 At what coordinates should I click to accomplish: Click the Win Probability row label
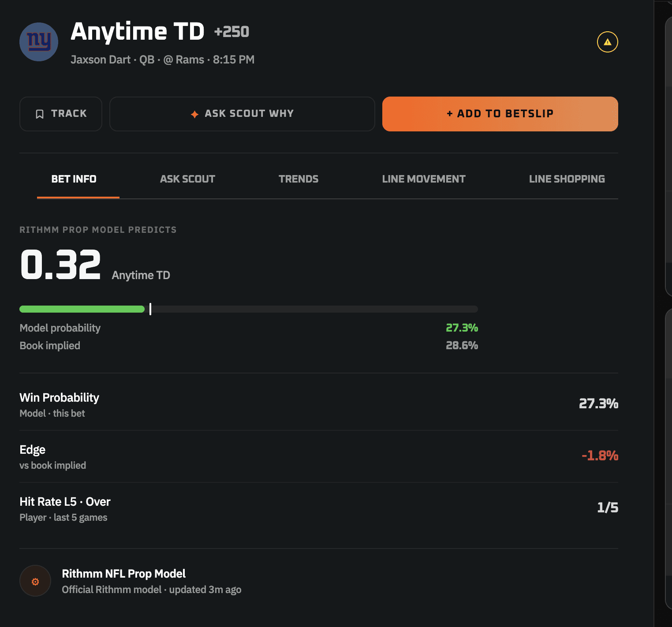pyautogui.click(x=60, y=398)
